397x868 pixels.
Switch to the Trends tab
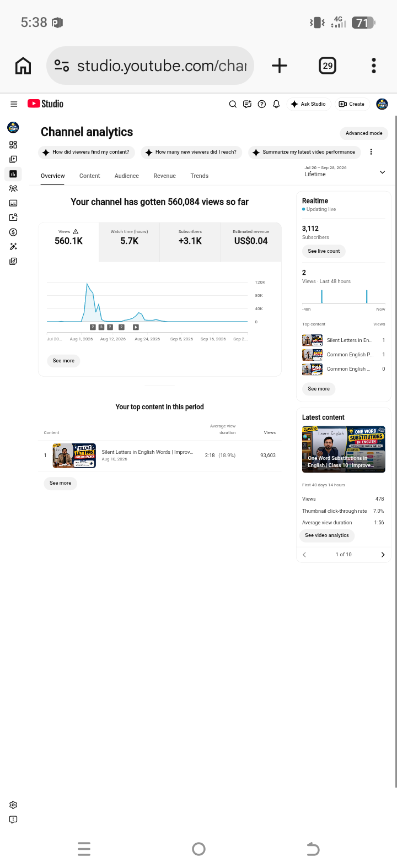[199, 176]
